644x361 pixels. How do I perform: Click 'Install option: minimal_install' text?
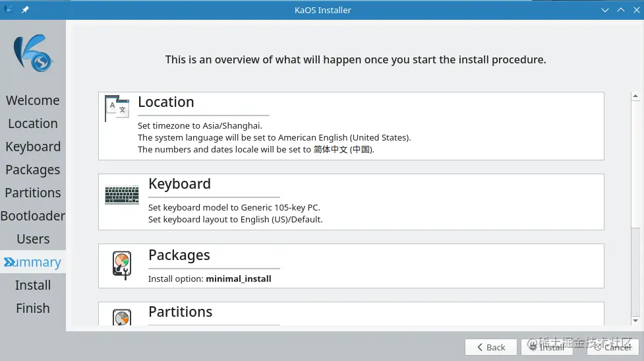pos(210,279)
